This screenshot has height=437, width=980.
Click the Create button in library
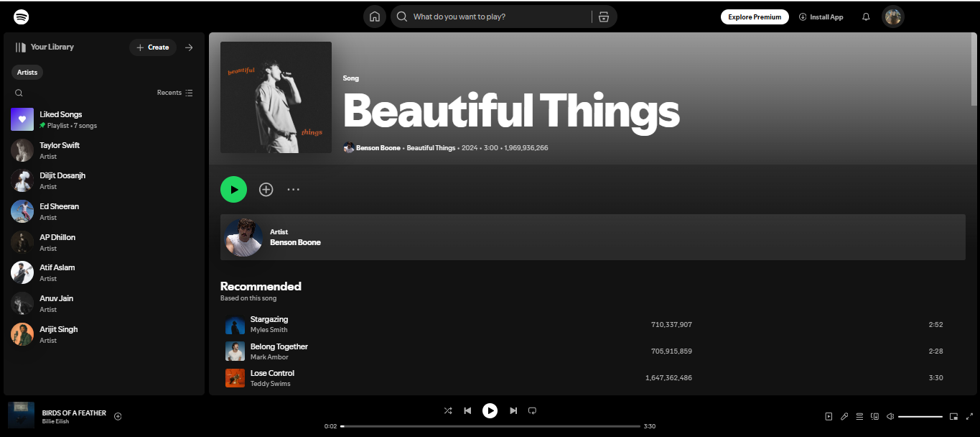(x=153, y=47)
